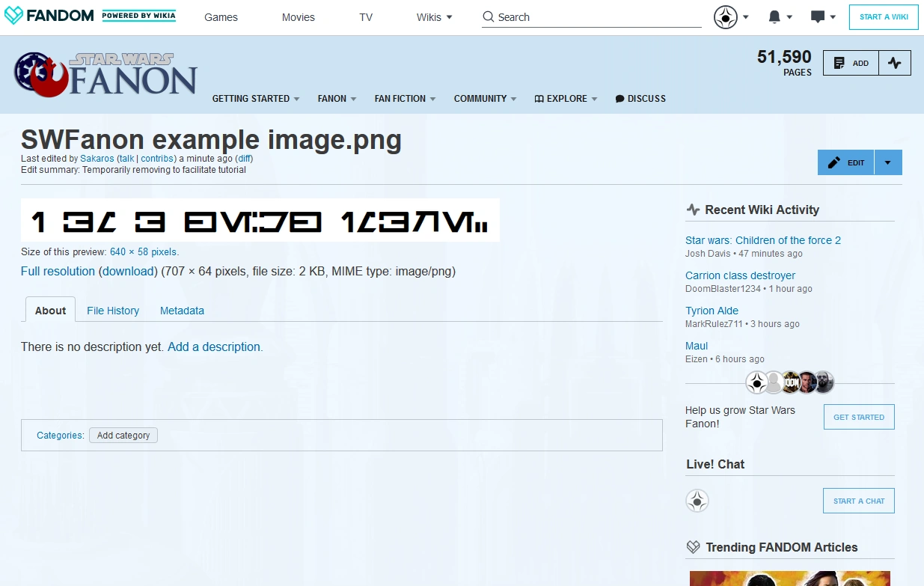Open the Wikis dropdown menu
This screenshot has width=924, height=586.
coord(435,17)
